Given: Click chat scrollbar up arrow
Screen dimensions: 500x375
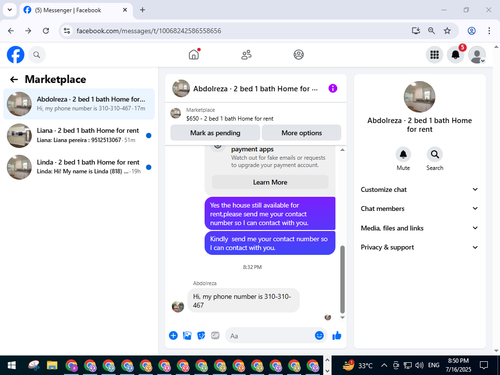Looking at the screenshot, I should [342, 150].
